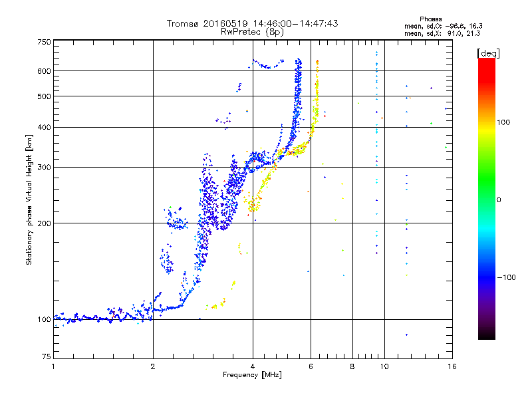The width and height of the screenshot is (532, 399).
Task: Click y-axis tick label "400"
Action: click(x=45, y=127)
